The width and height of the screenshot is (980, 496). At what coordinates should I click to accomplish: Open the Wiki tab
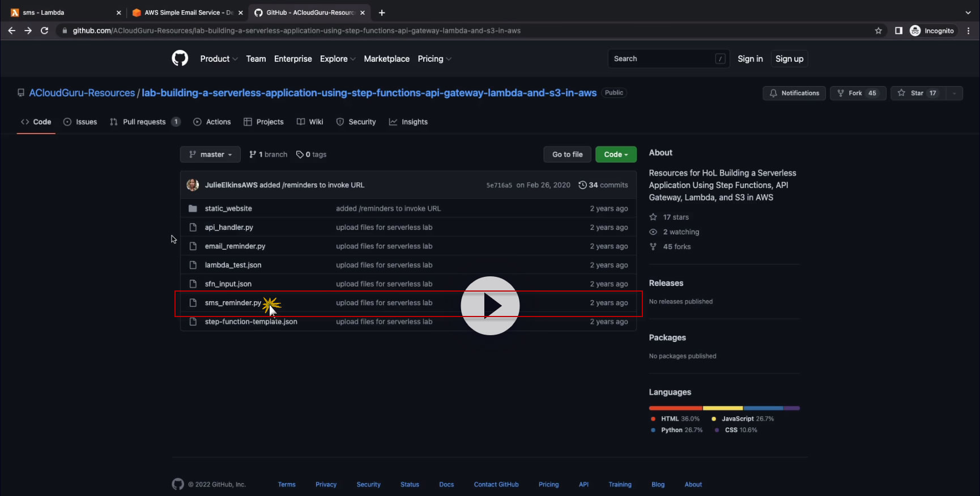(x=310, y=122)
